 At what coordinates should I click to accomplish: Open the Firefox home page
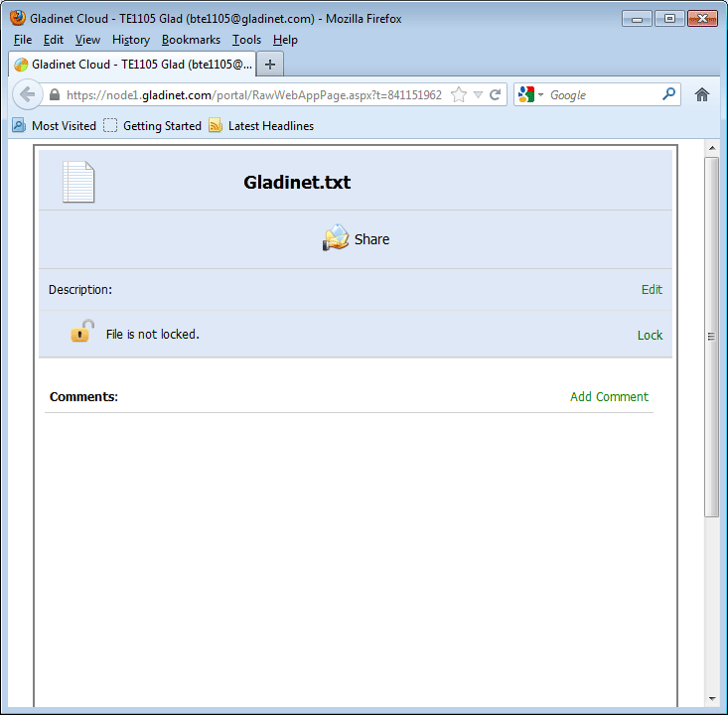[x=701, y=94]
